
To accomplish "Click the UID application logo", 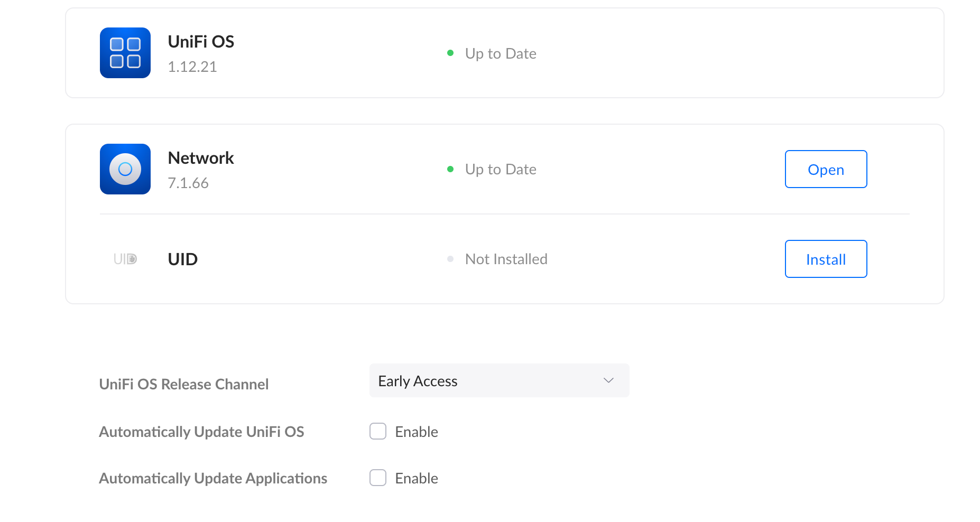I will click(x=125, y=259).
